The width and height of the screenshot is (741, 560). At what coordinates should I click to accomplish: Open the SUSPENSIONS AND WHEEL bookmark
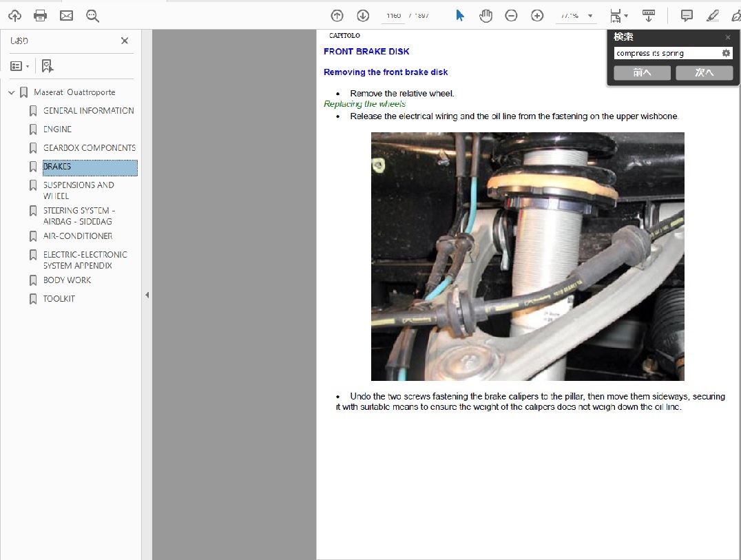[x=78, y=190]
